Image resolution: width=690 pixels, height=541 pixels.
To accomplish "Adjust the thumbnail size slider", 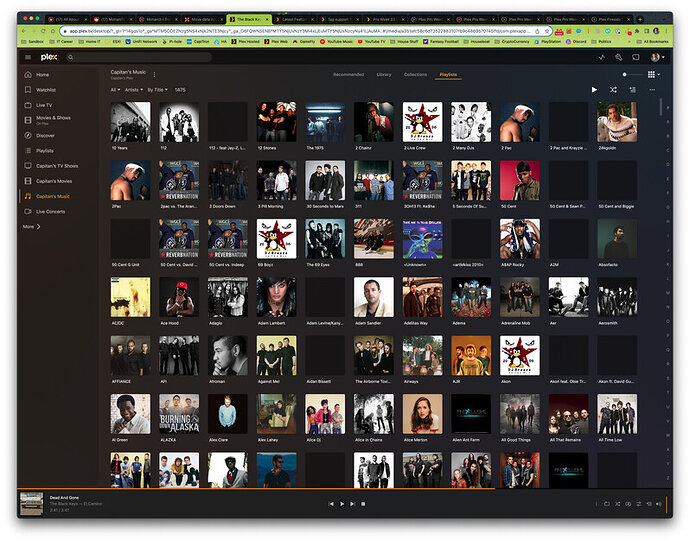I will [632, 75].
